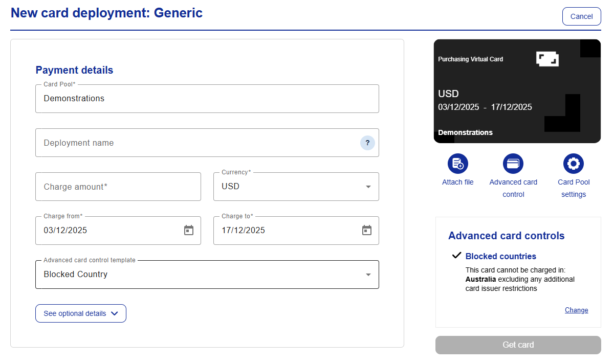Click the Cancel button
614x364 pixels.
click(582, 16)
